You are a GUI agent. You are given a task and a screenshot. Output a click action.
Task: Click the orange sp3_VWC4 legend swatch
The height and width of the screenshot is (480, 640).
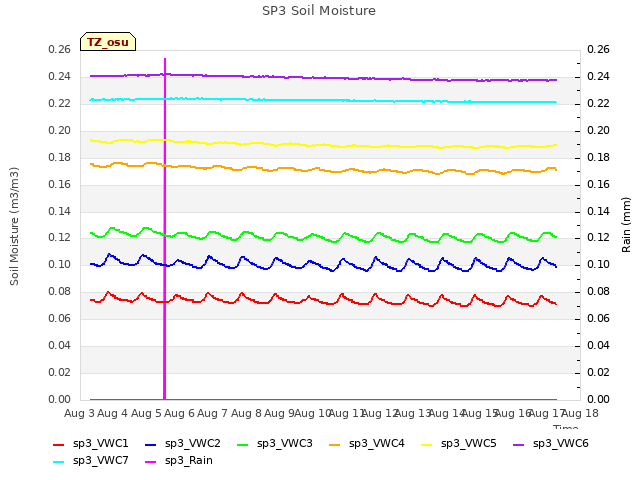tap(335, 445)
